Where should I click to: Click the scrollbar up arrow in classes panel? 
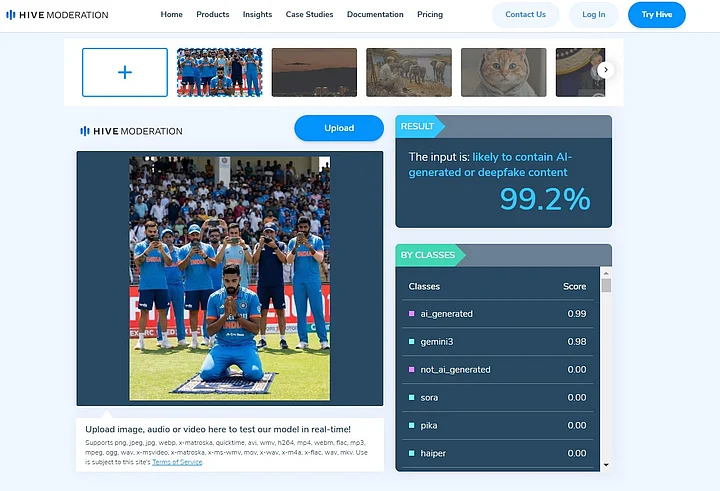pyautogui.click(x=606, y=273)
